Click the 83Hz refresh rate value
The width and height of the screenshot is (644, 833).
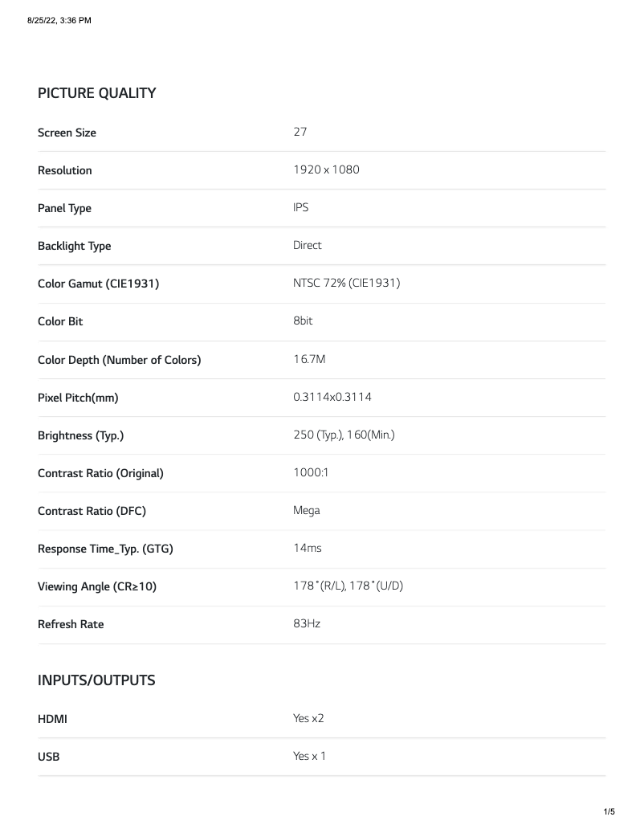tap(307, 623)
